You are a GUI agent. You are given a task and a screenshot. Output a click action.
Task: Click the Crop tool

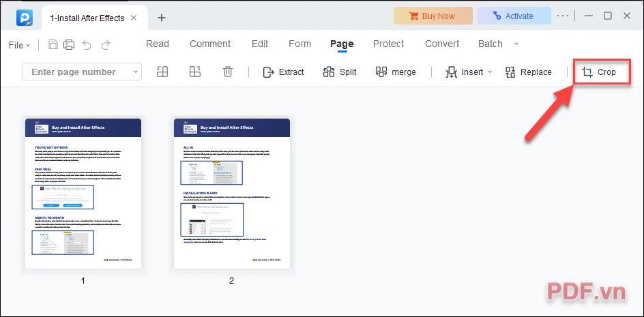point(599,72)
